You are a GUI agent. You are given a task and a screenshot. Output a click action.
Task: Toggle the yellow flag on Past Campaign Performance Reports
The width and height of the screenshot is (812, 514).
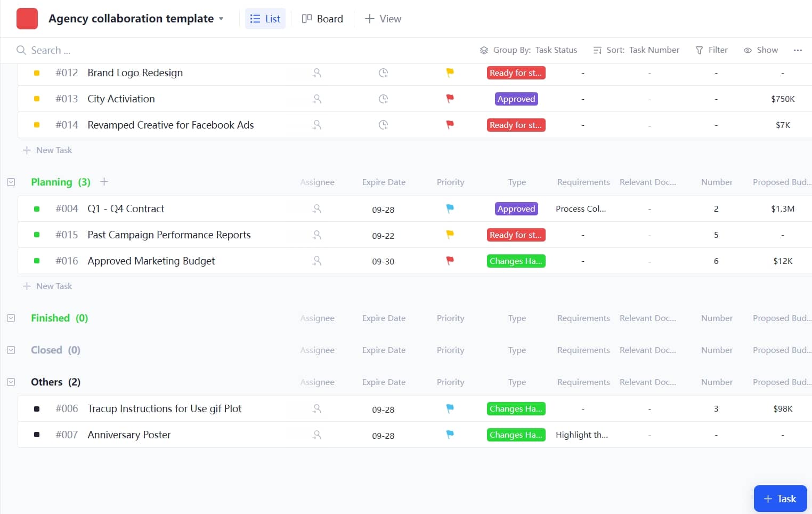(450, 235)
